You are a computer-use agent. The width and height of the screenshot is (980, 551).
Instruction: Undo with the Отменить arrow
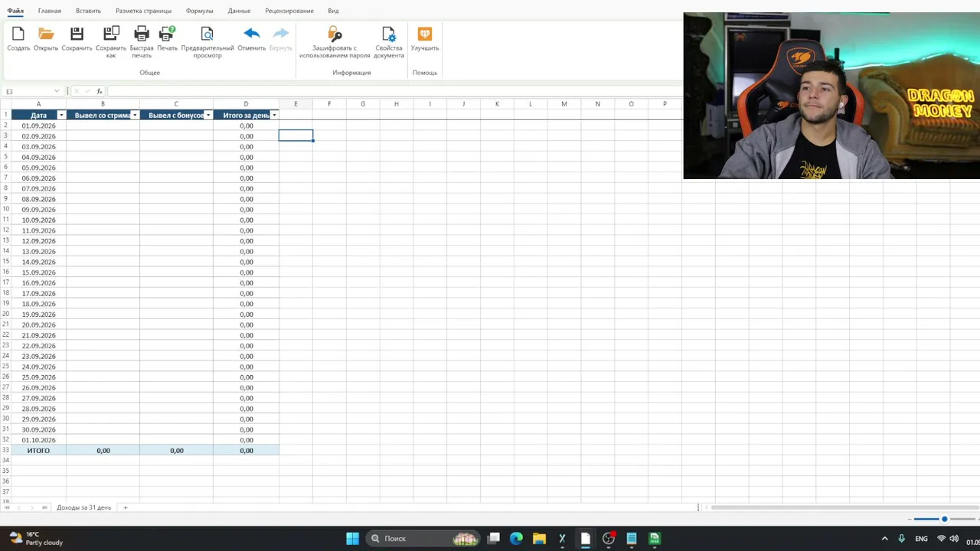tap(251, 34)
